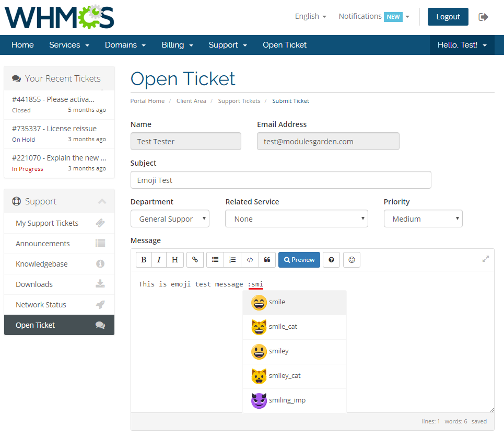Viewport: 504px width, 437px height.
Task: Open markdown help question icon
Action: pos(332,260)
